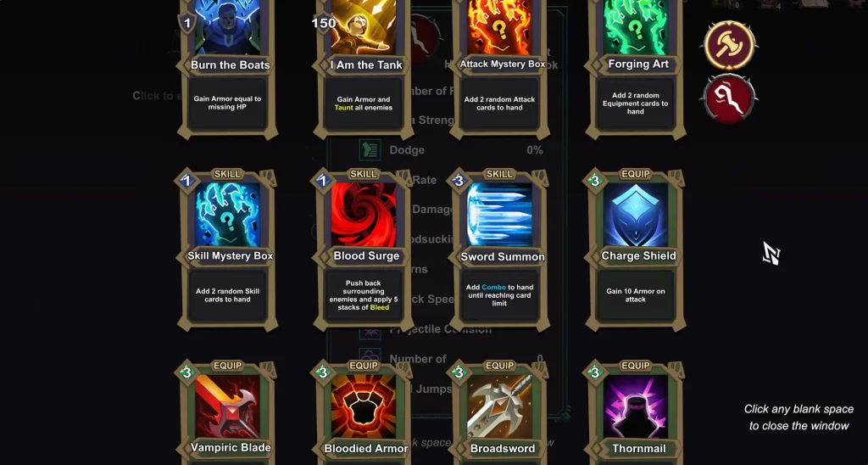
Task: Click the Broadsword equipment card artwork
Action: pyautogui.click(x=499, y=406)
